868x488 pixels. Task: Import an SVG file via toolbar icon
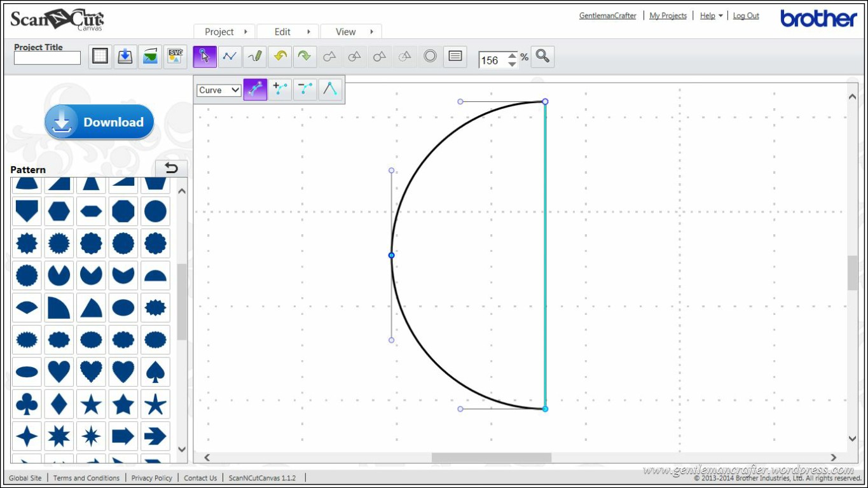[175, 57]
